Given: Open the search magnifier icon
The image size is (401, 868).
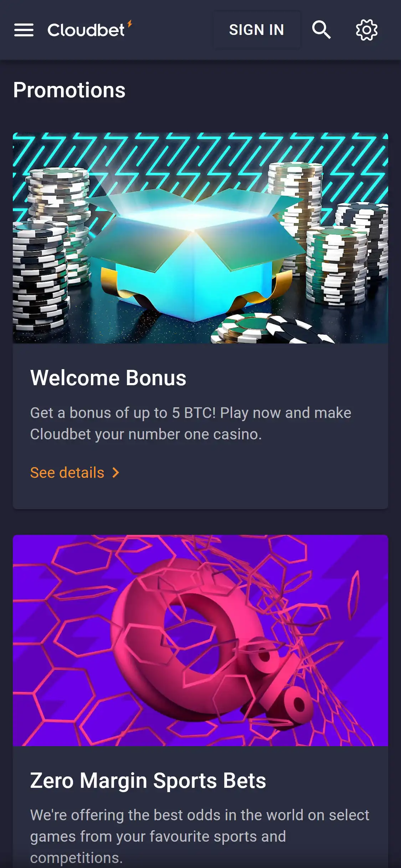Looking at the screenshot, I should pyautogui.click(x=321, y=30).
